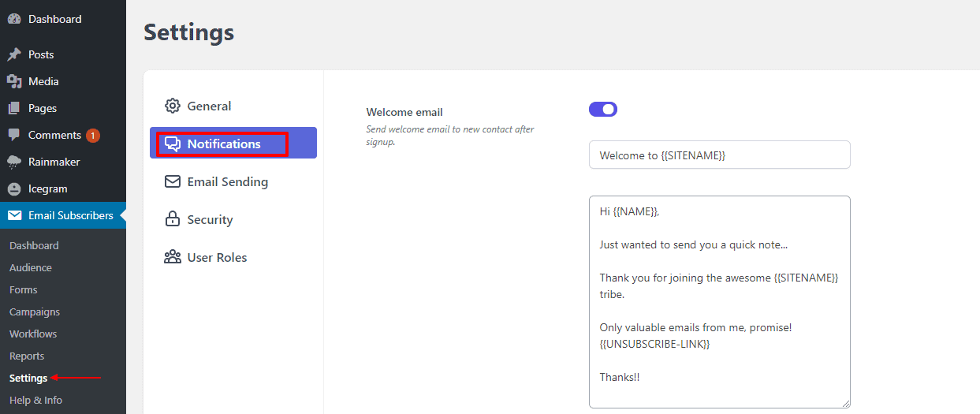
Task: Click the Security padlock icon
Action: point(173,219)
